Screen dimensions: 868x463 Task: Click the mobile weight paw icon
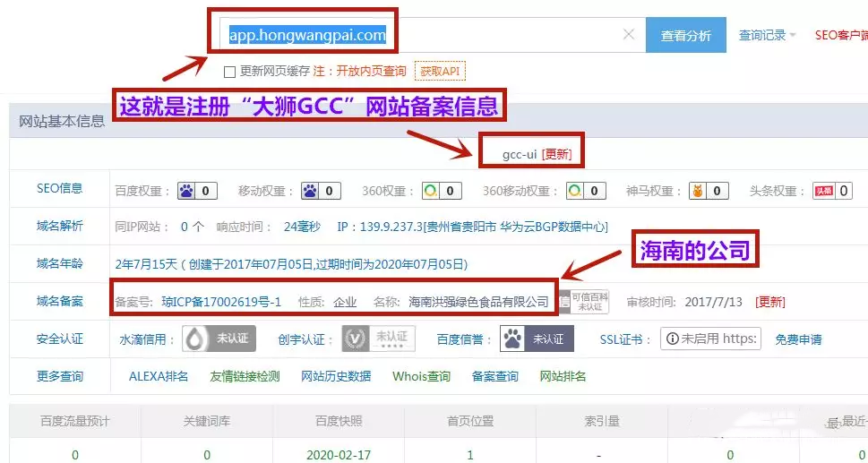(310, 191)
